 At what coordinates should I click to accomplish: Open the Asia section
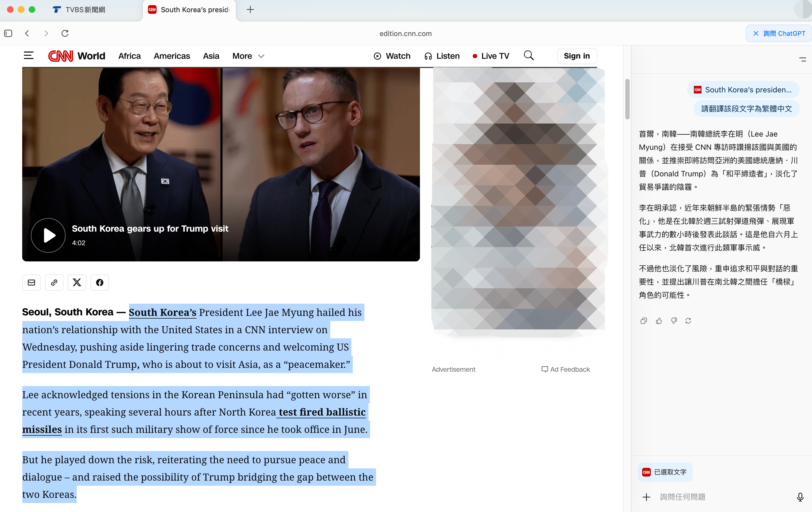click(x=211, y=56)
